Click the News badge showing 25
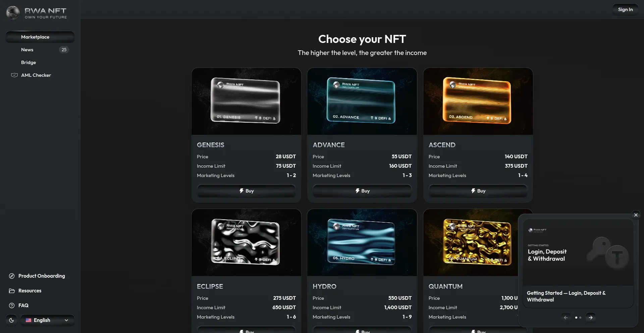 [64, 50]
